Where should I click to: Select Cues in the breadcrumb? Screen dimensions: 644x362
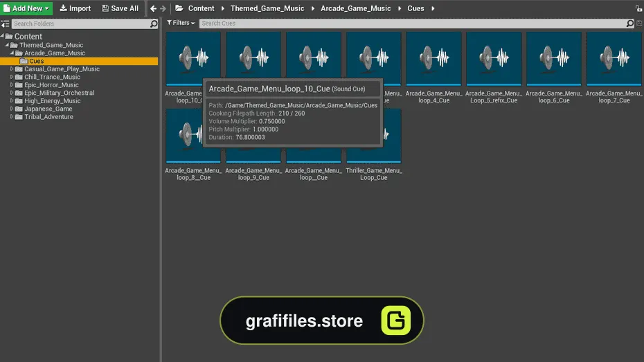pos(415,8)
